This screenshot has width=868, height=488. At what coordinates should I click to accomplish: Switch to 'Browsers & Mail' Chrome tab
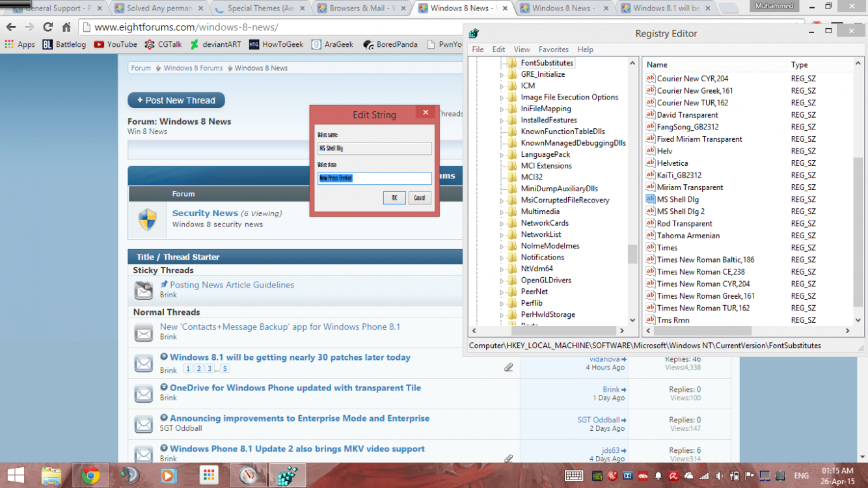[x=362, y=8]
